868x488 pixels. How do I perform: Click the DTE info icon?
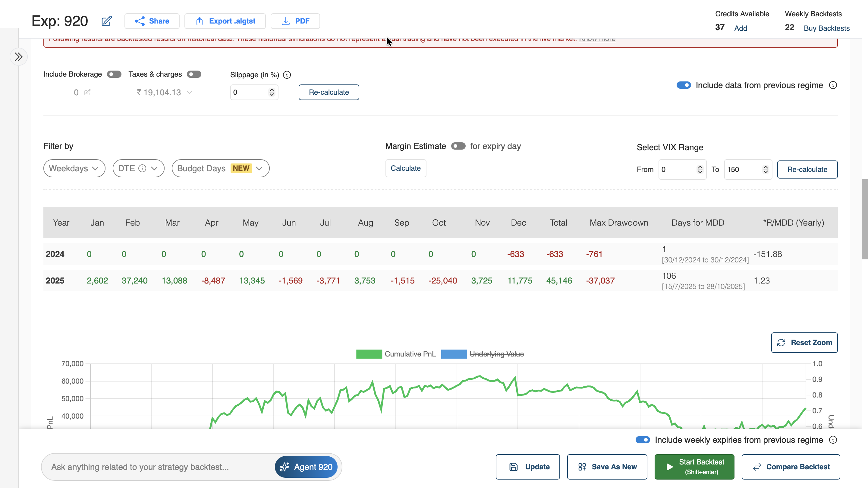[x=142, y=168]
